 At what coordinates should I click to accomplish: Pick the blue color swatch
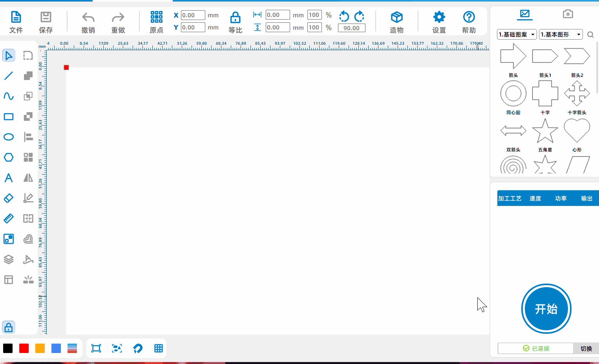click(56, 348)
